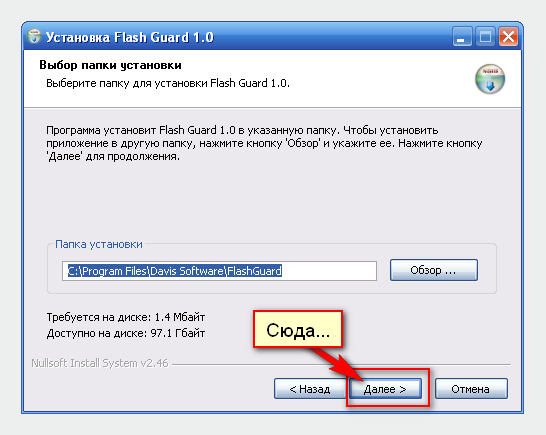Click the installer icon in title bar
This screenshot has width=546, height=435.
click(x=34, y=36)
